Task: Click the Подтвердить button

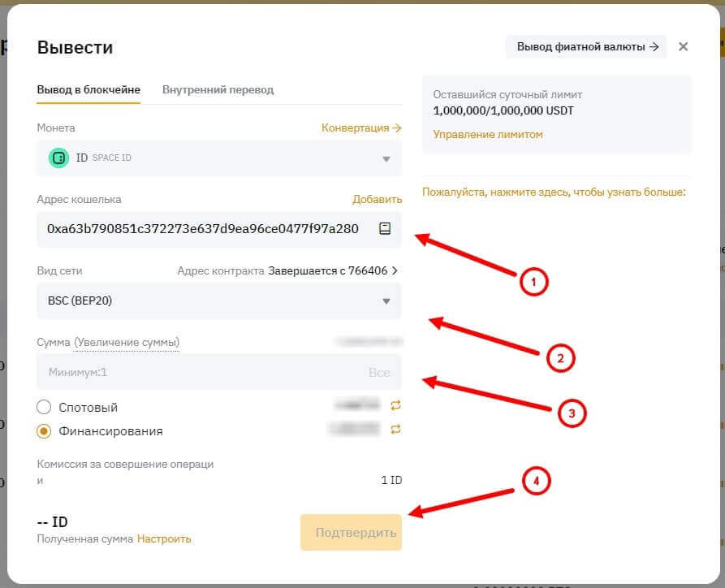Action: coord(351,533)
